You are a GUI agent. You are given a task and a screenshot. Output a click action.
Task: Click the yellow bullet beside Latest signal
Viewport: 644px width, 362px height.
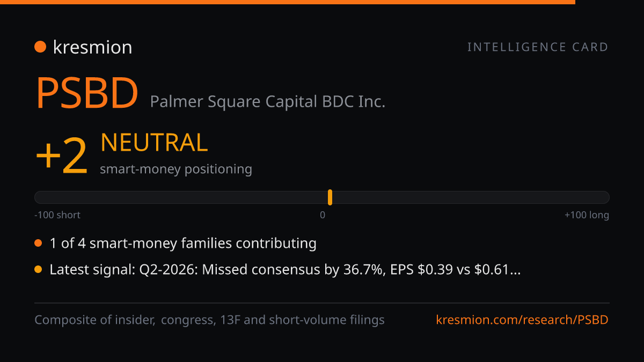pyautogui.click(x=38, y=270)
